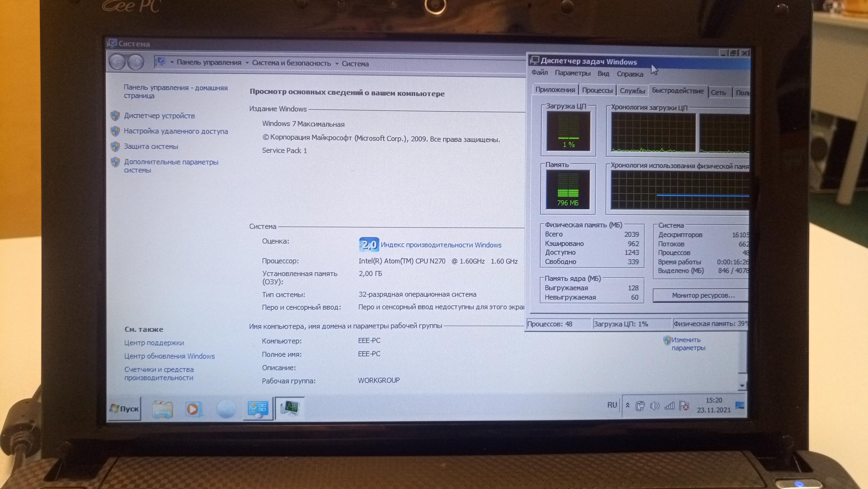The image size is (868, 489).
Task: Open Справка menu in Task Manager
Action: [630, 74]
